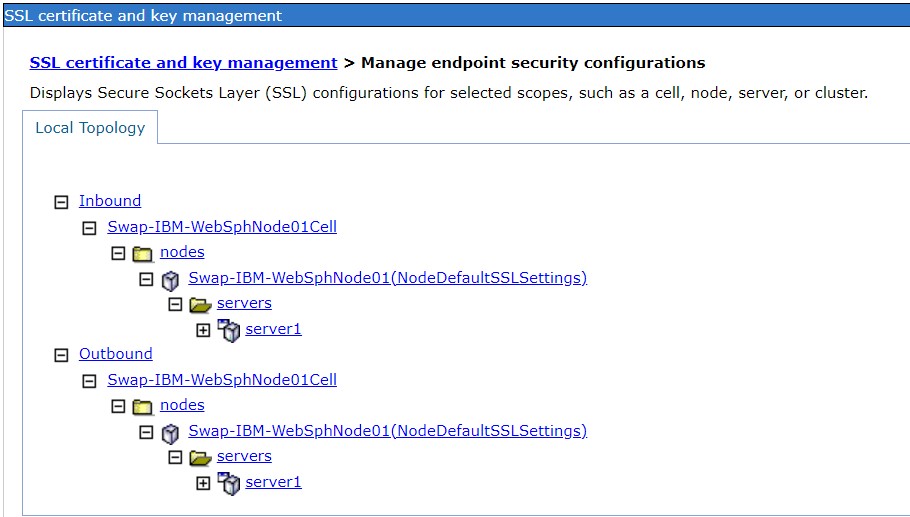Collapse the Outbound tree section
The height and width of the screenshot is (517, 910).
(61, 355)
